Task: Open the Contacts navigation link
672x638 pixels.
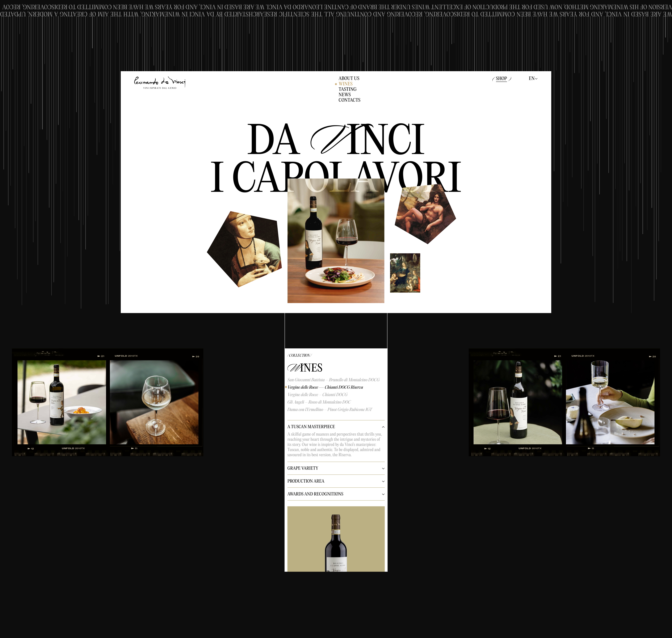Action: pyautogui.click(x=349, y=100)
